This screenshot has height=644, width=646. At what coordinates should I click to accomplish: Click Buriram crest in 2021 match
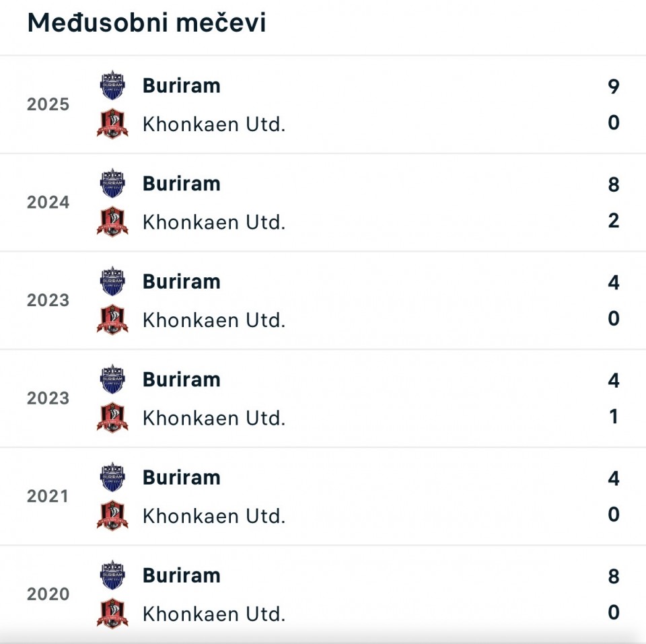tap(112, 478)
